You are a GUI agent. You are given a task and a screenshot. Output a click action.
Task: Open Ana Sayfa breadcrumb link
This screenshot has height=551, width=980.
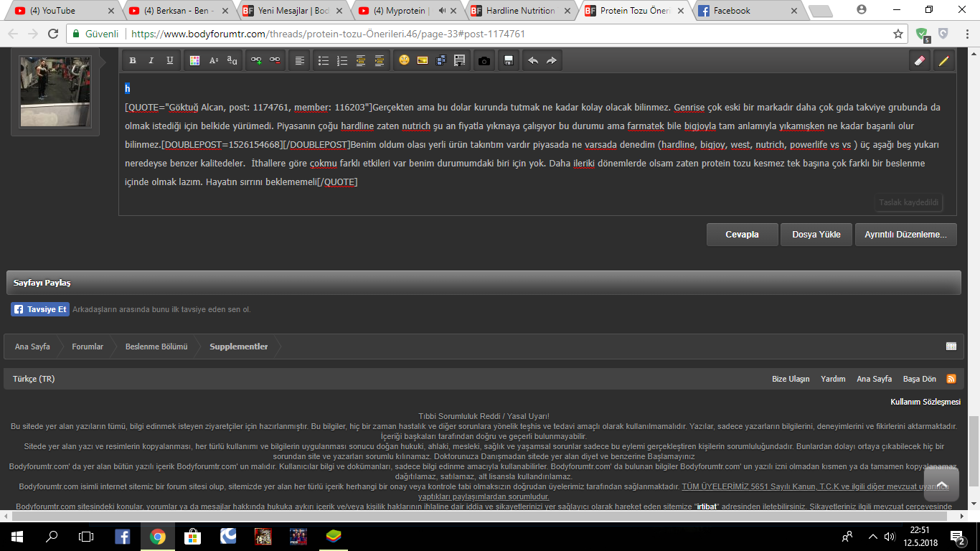coord(32,347)
